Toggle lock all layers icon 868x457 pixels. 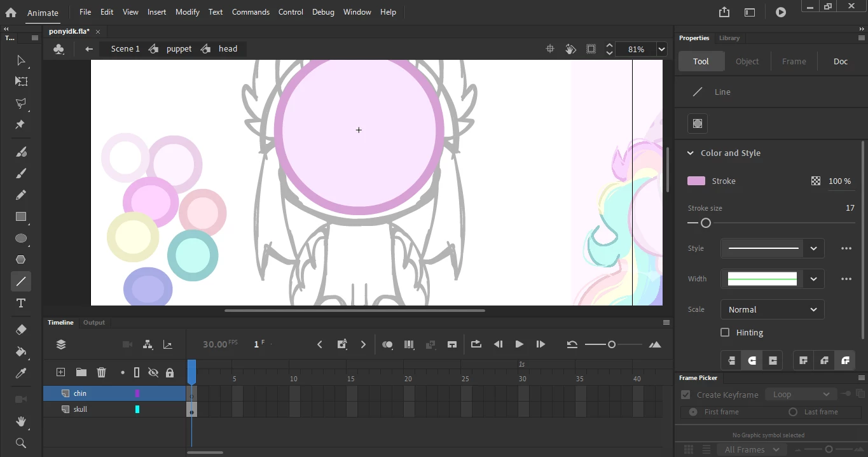click(x=170, y=372)
